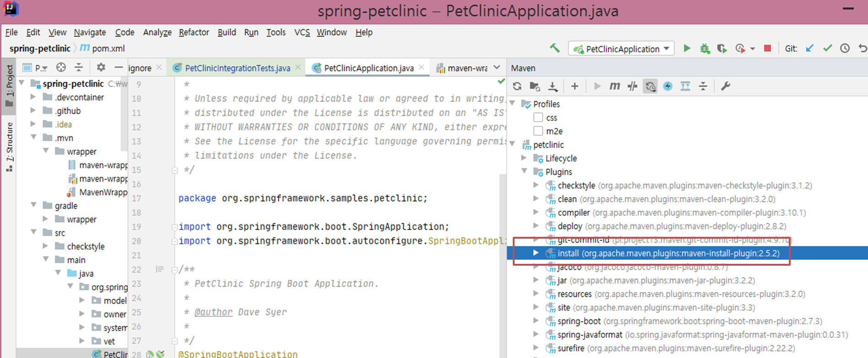This screenshot has height=358, width=868.
Task: Open the Run with profiler dropdown arrow
Action: [x=753, y=48]
